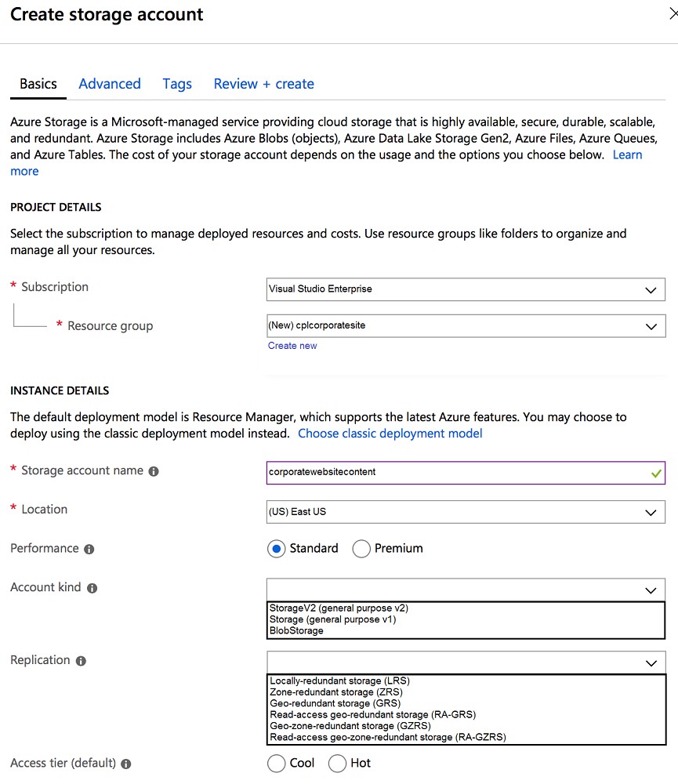Screen dimensions: 678x784
Task: Switch to the Advanced tab
Action: pos(110,84)
